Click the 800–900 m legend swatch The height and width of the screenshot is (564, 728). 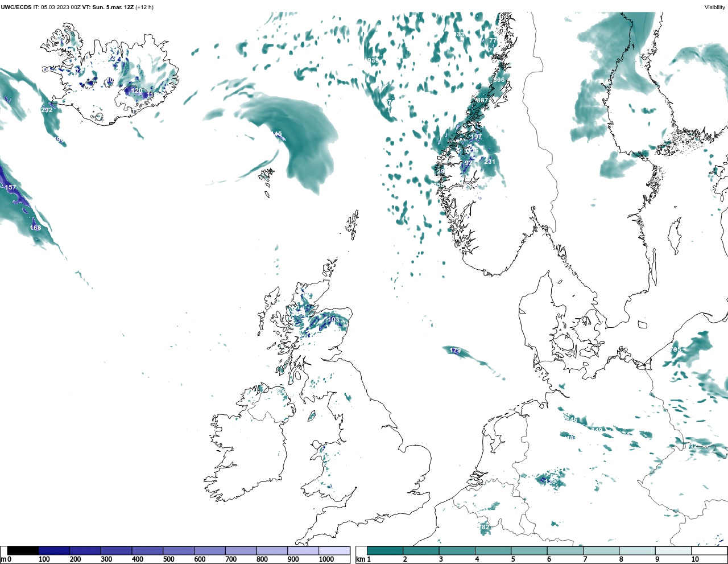point(272,551)
